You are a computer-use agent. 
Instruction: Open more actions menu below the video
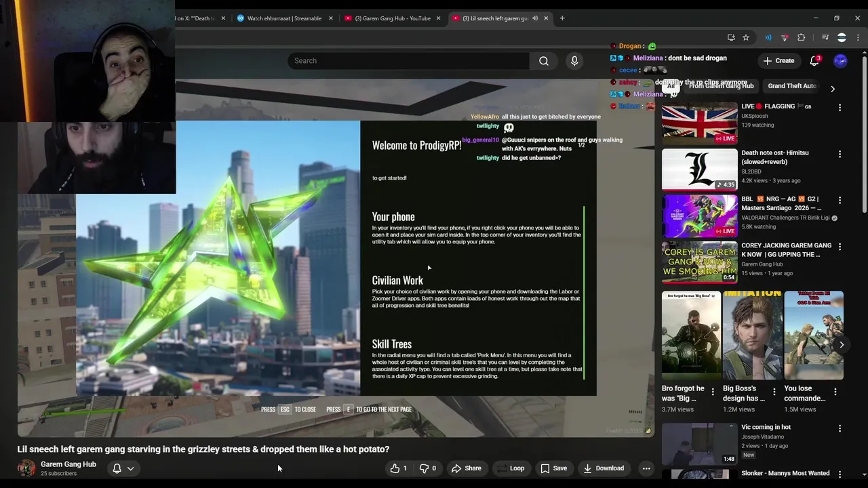pos(646,468)
